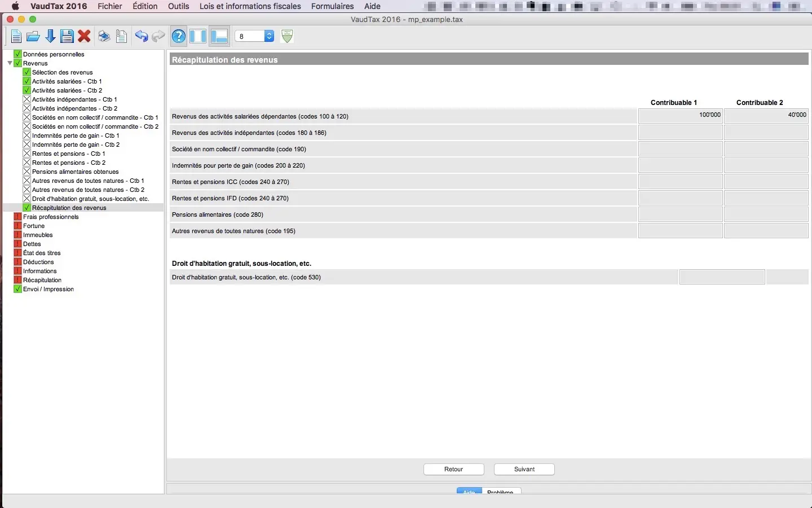Open attachments via the paperclip document icon
Screen dimensions: 812x508
(121, 37)
